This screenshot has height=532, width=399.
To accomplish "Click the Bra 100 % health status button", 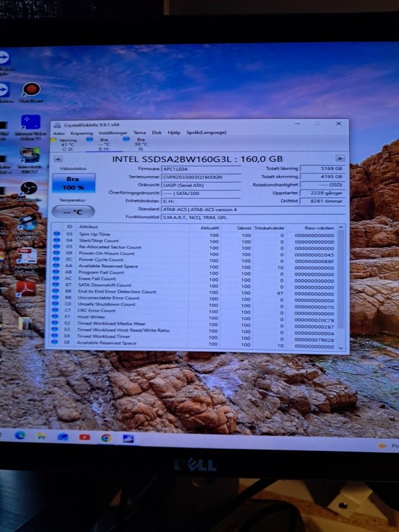I will (x=74, y=183).
